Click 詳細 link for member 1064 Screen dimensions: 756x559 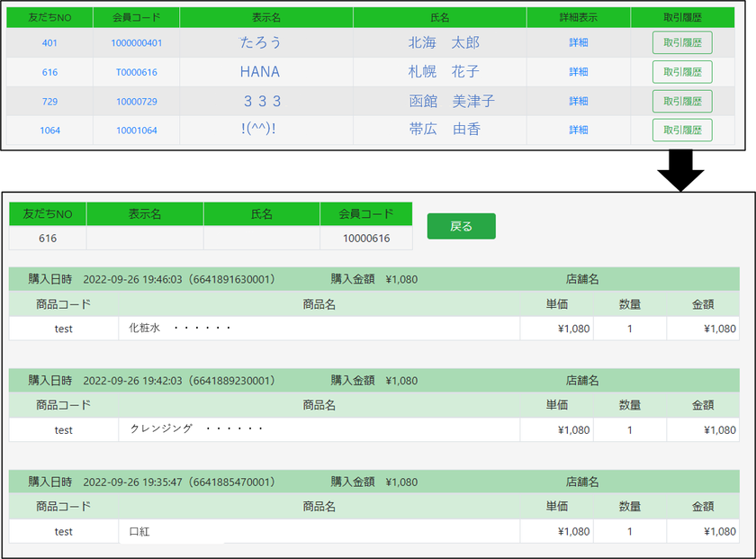pos(578,131)
